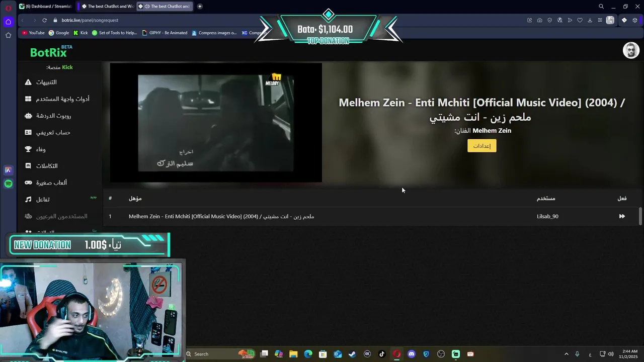Show hidden system tray icons

(x=566, y=354)
